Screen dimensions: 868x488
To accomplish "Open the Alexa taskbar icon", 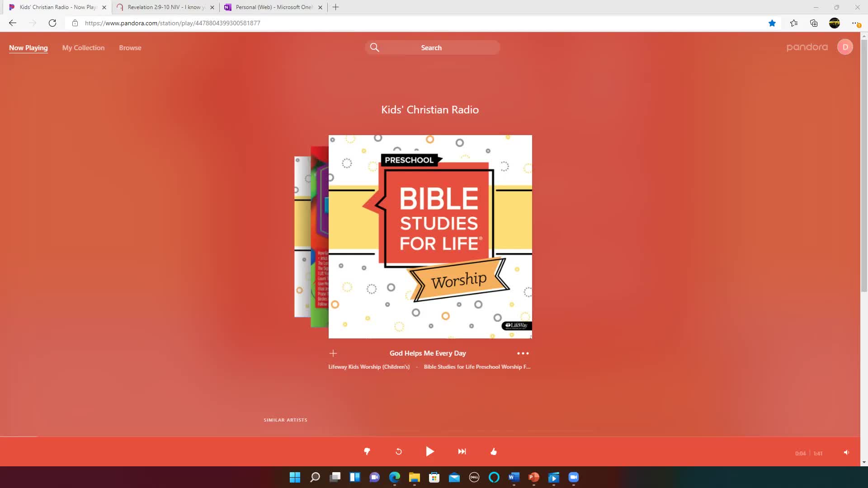I will (x=494, y=477).
